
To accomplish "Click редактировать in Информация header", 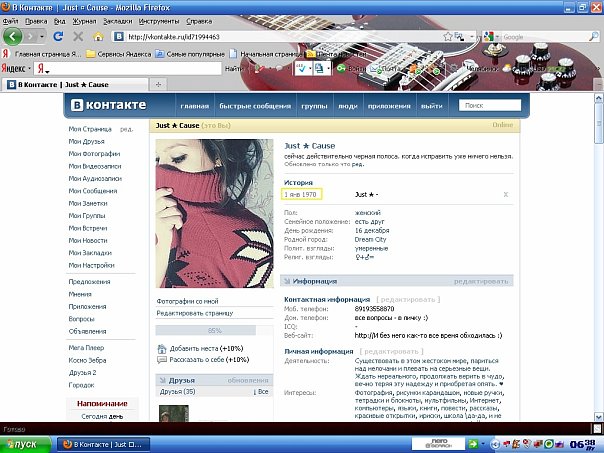I will tap(481, 281).
